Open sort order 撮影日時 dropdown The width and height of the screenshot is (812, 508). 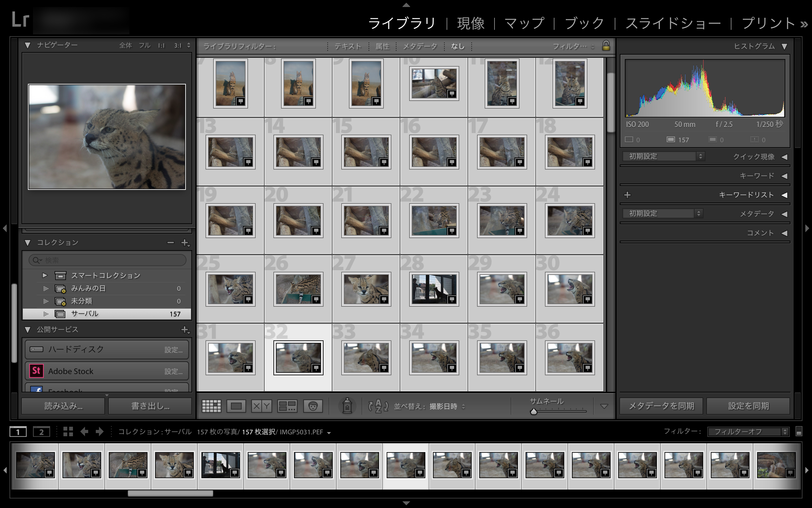[x=447, y=406]
